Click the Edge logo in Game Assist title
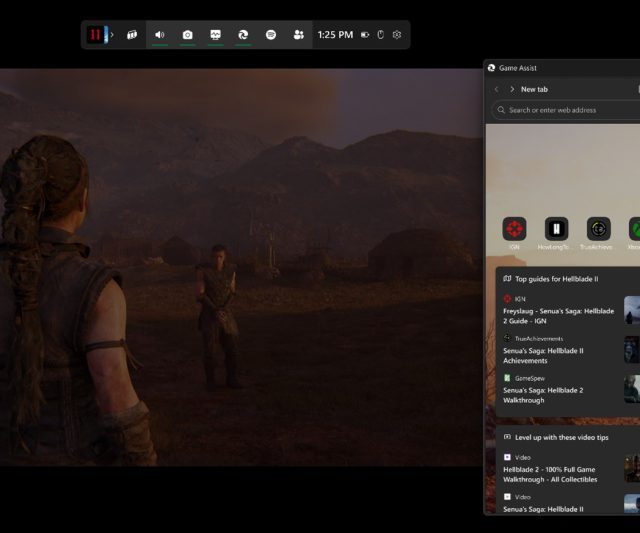 pos(491,68)
